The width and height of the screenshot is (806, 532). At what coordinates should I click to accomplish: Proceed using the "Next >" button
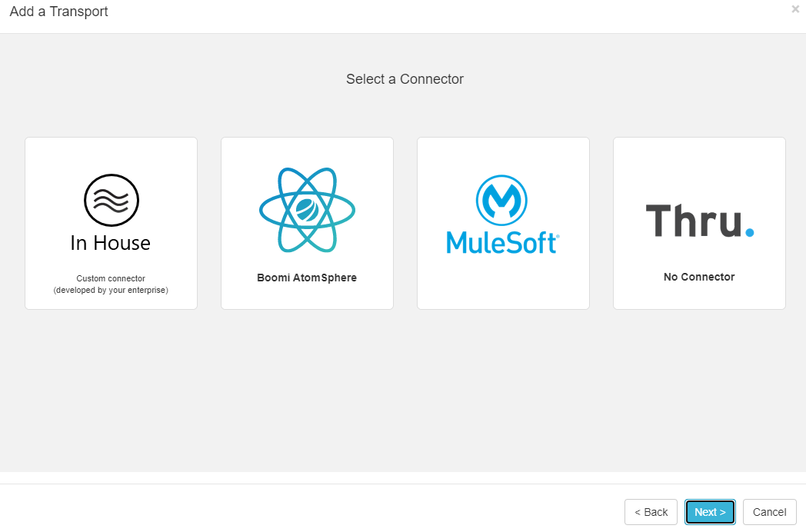(x=710, y=512)
